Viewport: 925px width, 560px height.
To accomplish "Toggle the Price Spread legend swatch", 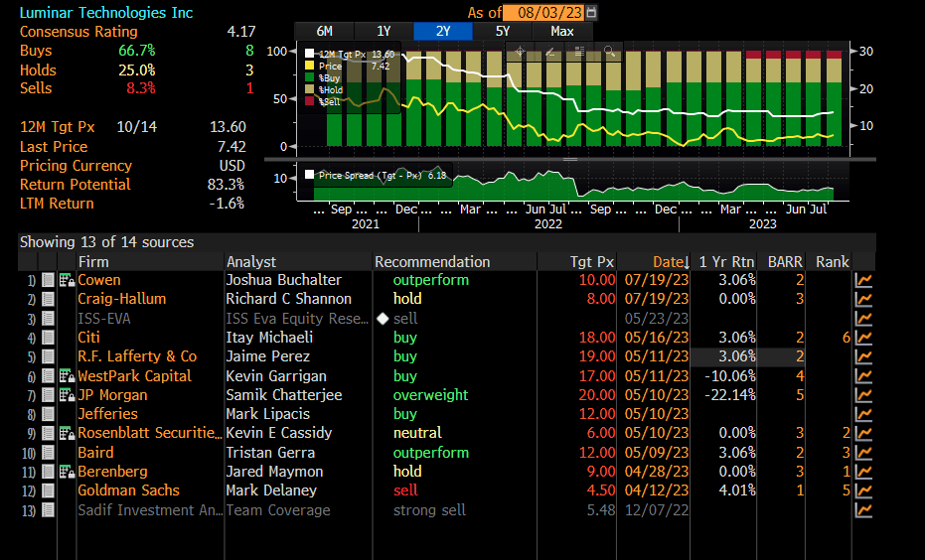I will click(x=309, y=175).
